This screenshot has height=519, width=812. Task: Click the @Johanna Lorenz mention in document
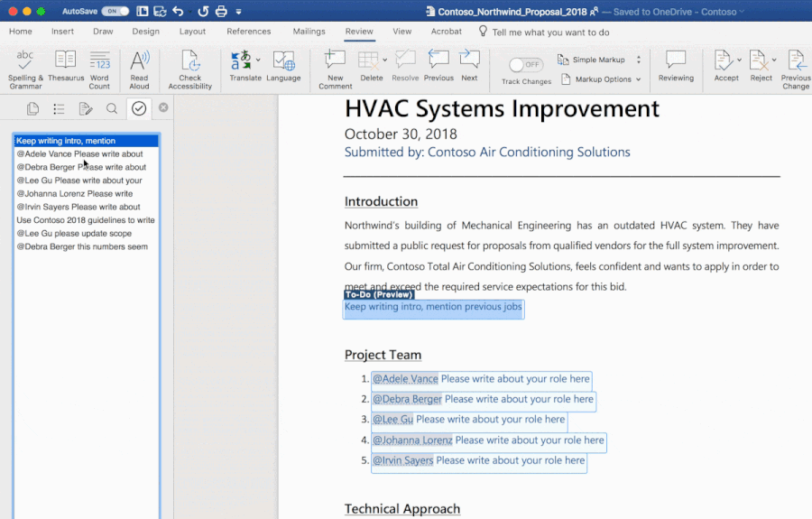412,440
